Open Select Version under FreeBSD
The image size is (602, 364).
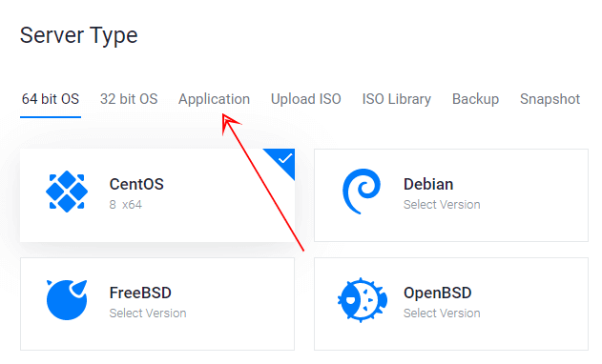pos(148,313)
